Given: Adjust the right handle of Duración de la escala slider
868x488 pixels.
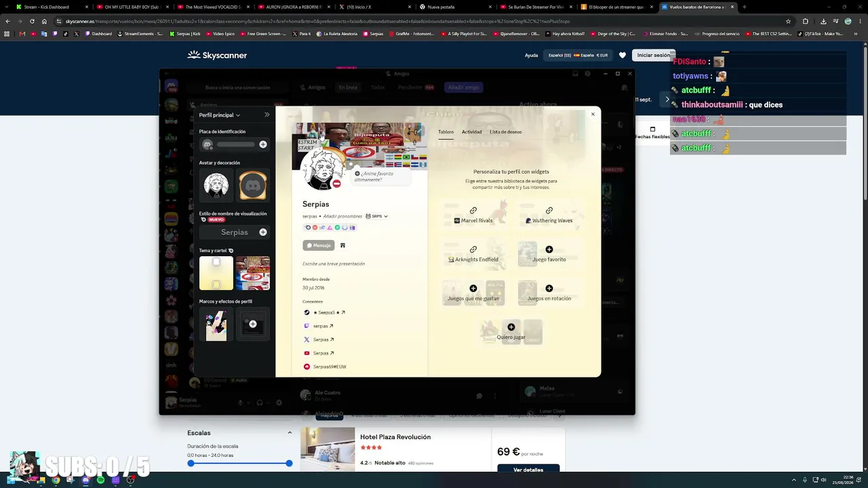Looking at the screenshot, I should (289, 463).
